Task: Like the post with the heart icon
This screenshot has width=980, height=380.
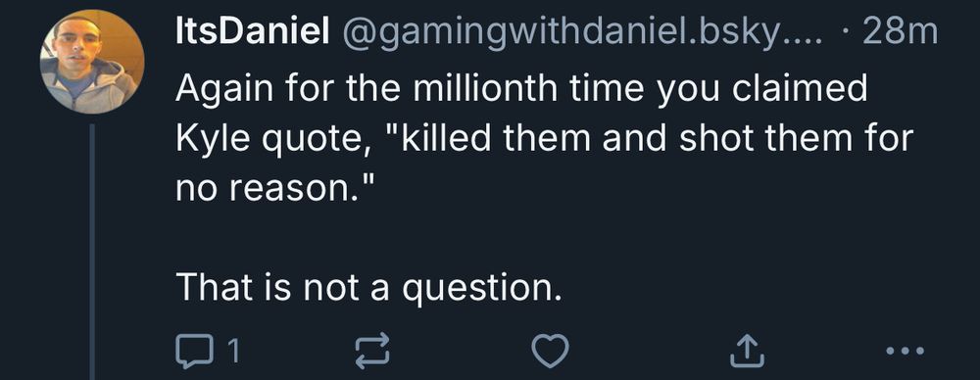Action: pos(550,350)
